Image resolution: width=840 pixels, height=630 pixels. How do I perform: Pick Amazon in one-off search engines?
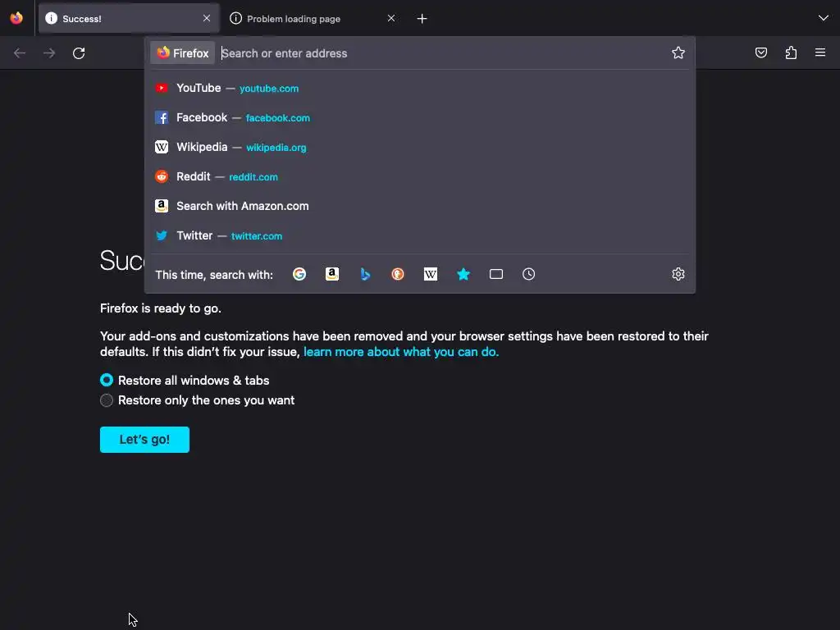[332, 274]
